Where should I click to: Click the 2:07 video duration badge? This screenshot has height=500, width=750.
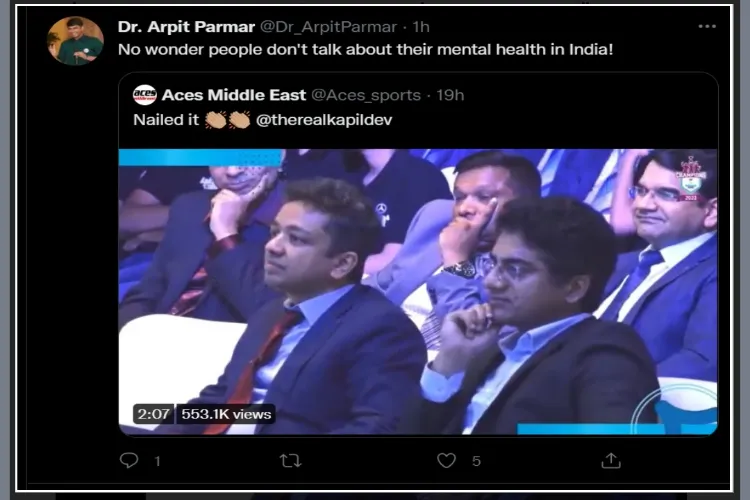tap(154, 414)
